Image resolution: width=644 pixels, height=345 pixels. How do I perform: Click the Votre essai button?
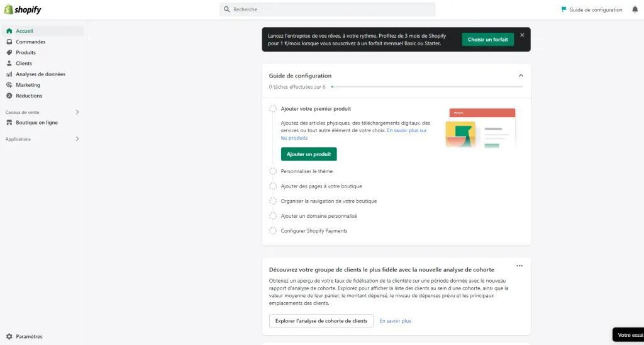(x=628, y=335)
